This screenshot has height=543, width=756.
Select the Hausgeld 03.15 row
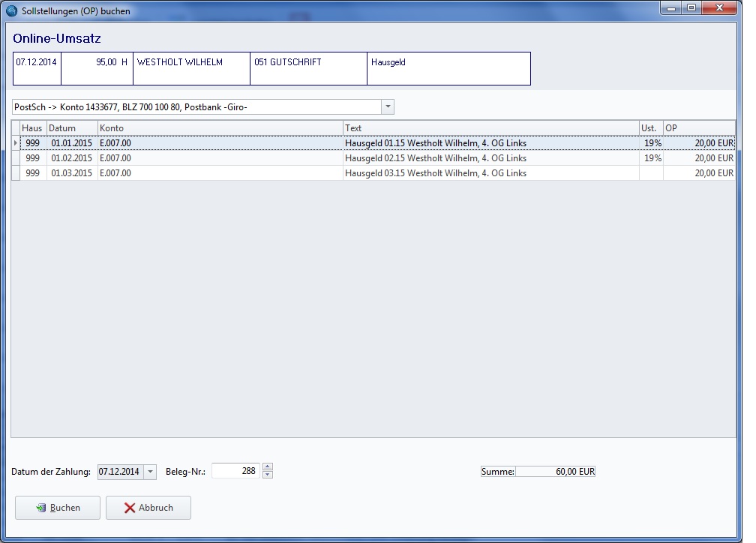[435, 173]
